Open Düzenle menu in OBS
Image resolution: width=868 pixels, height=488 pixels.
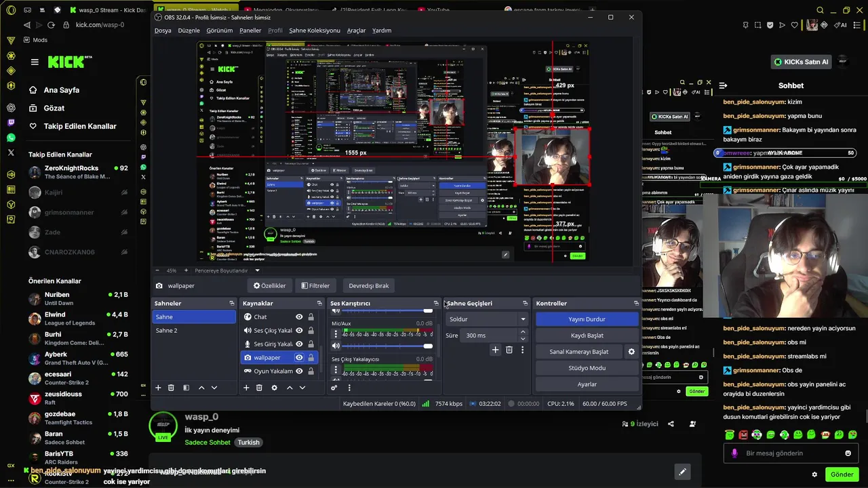point(189,30)
